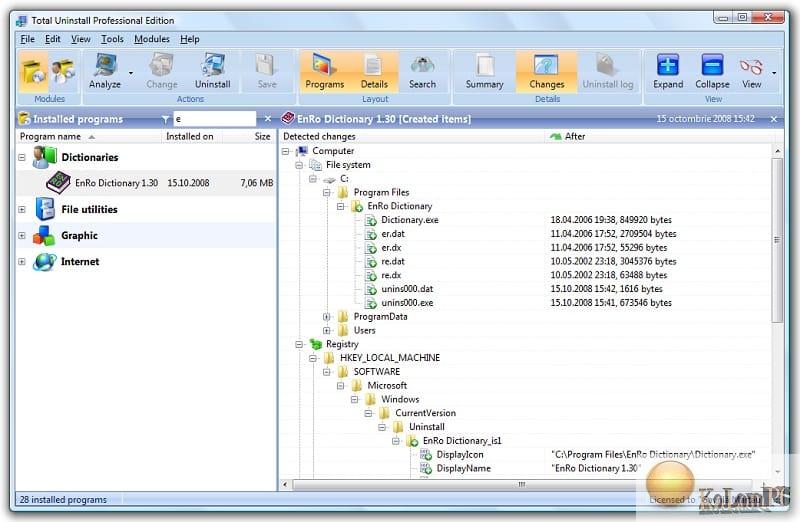Collapse the Dictionaries group
800x522 pixels.
pos(22,157)
